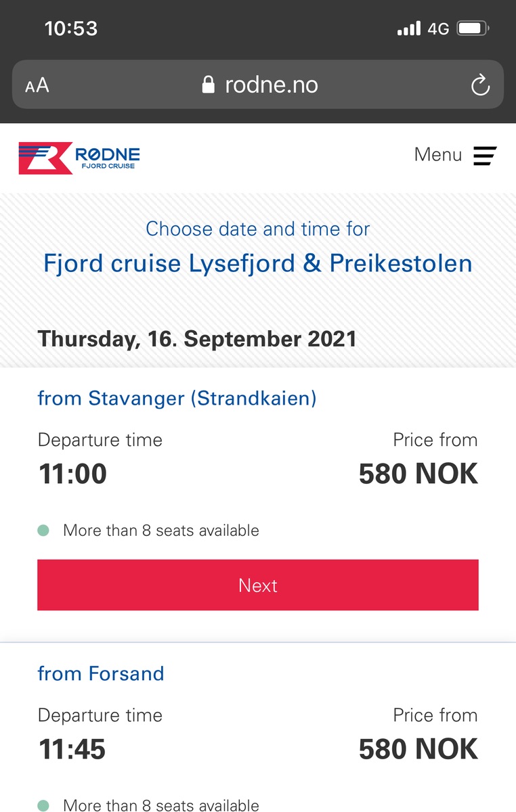Select the from Forsand heading
516x812 pixels.
click(x=101, y=673)
